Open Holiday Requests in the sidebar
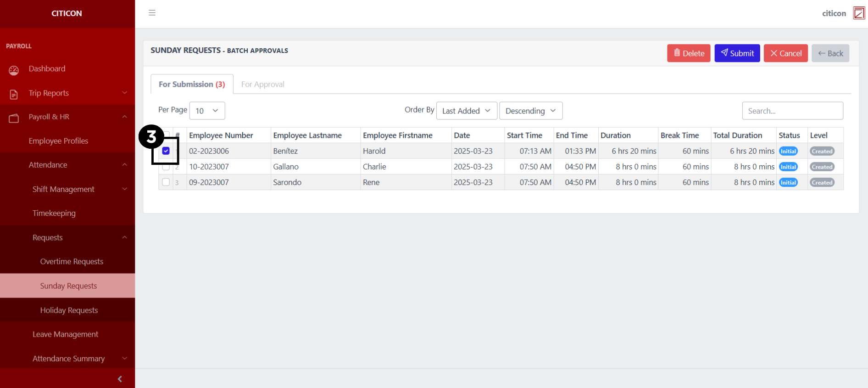The height and width of the screenshot is (388, 868). tap(69, 310)
